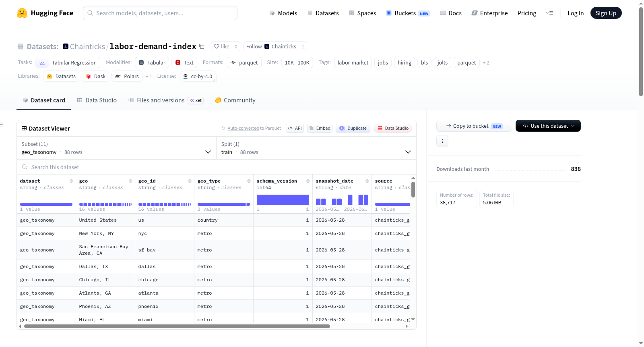Sort the dataset column
Image resolution: width=644 pixels, height=347 pixels.
71,181
